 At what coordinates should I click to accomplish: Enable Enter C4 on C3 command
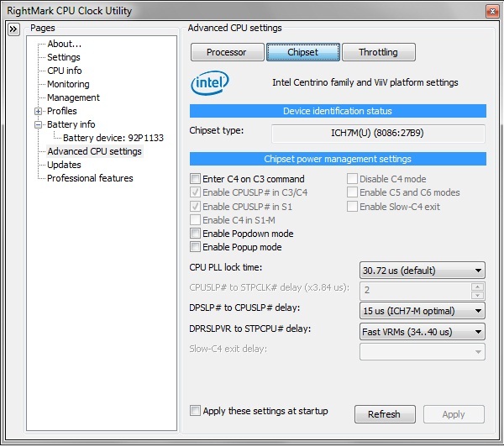[x=195, y=179]
